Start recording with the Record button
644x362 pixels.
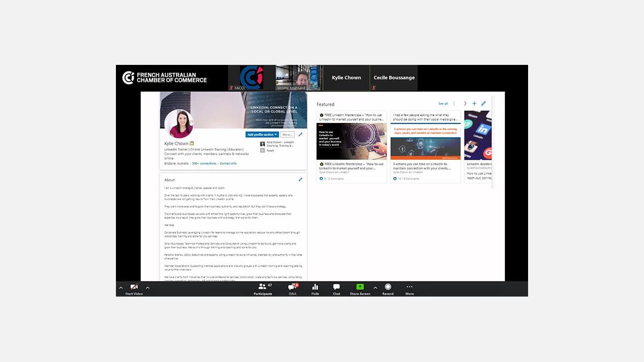click(x=387, y=287)
